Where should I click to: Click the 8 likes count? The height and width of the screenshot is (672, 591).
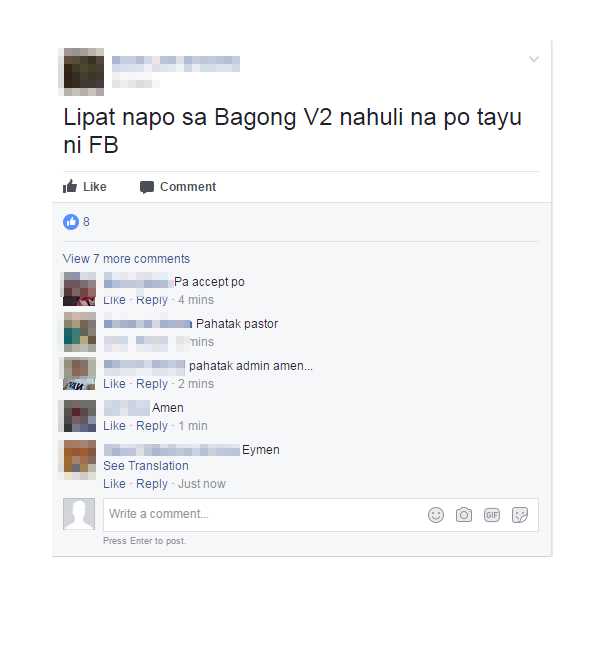point(86,222)
